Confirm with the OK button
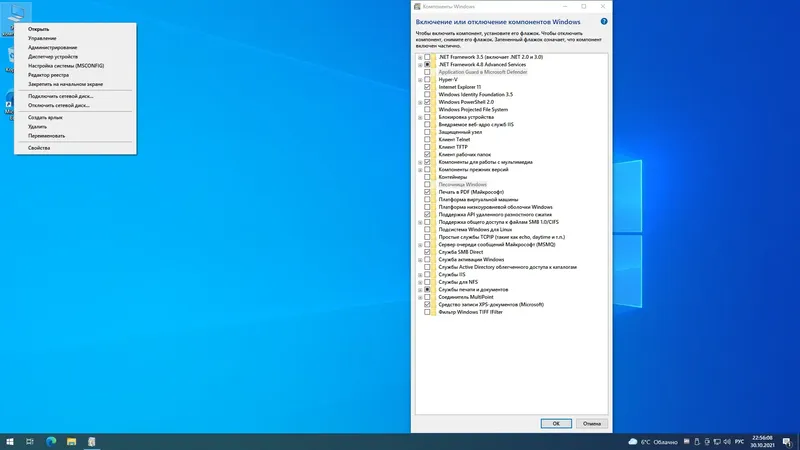 (x=556, y=423)
